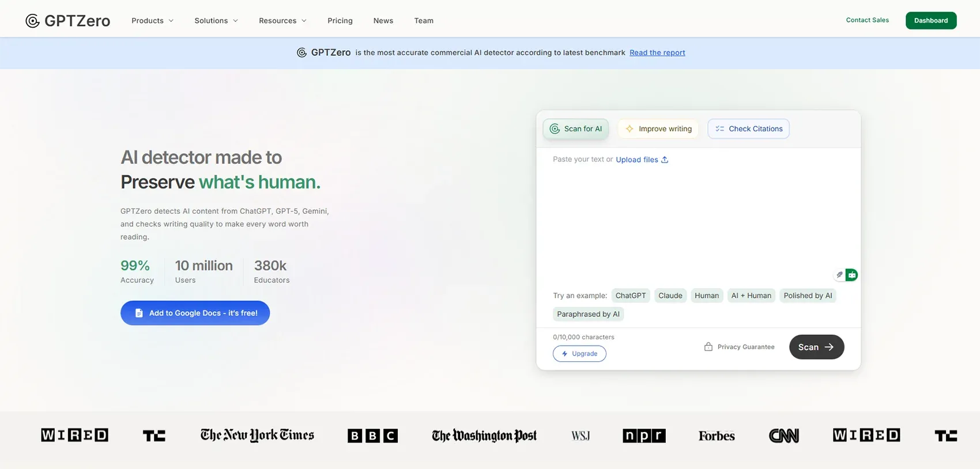Click The New York Times logo
Viewport: 980px width, 469px height.
[x=257, y=435]
